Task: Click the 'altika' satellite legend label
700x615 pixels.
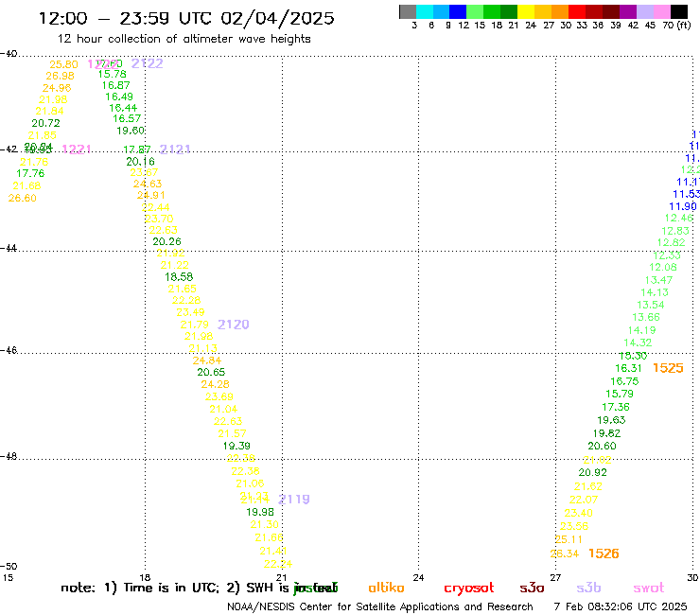Action: pos(386,588)
